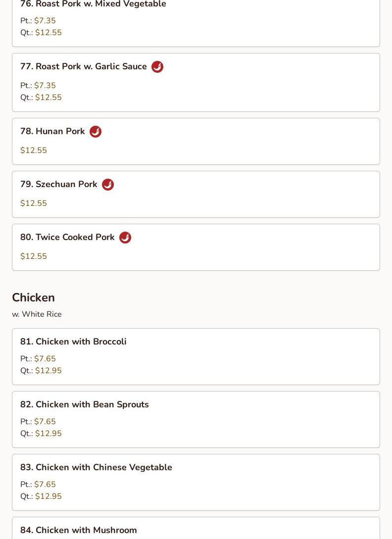392x539 pixels.
Task: Open the 79. Szechuan Pork item
Action: [x=59, y=185]
